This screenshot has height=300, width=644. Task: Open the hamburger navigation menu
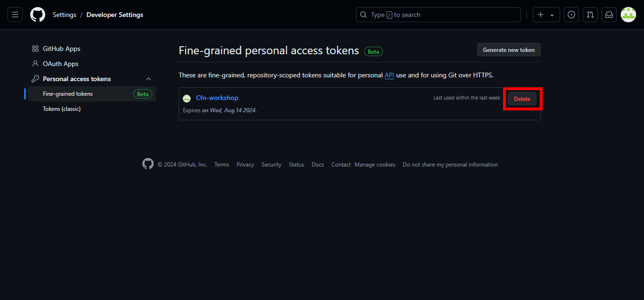pos(15,15)
